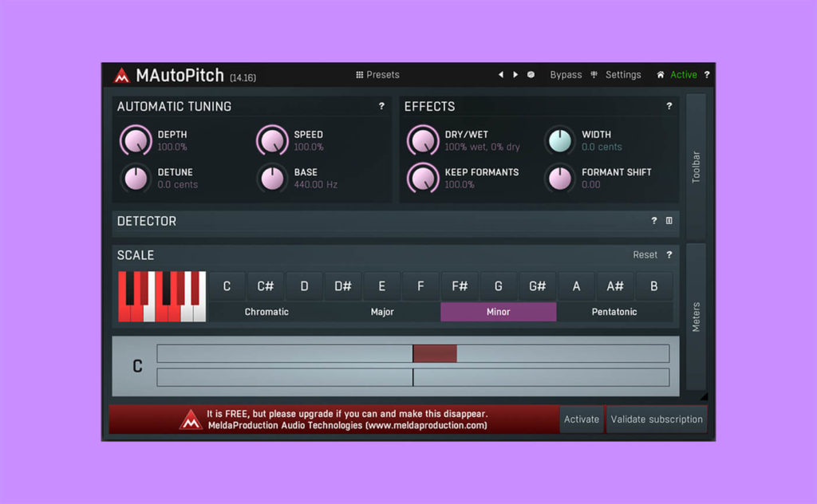Click the detected note C display
817x504 pixels.
[x=137, y=366]
